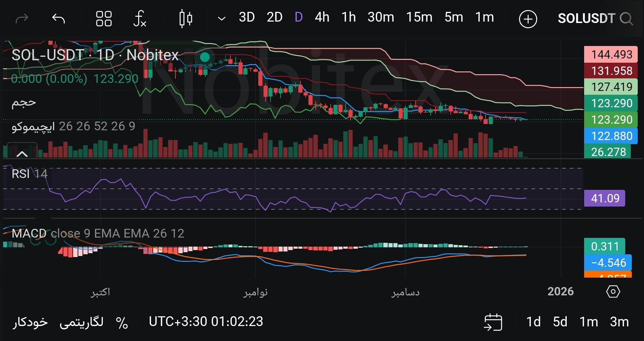Click the plus circle add icon
Image resolution: width=644 pixels, height=341 pixels.
(528, 19)
